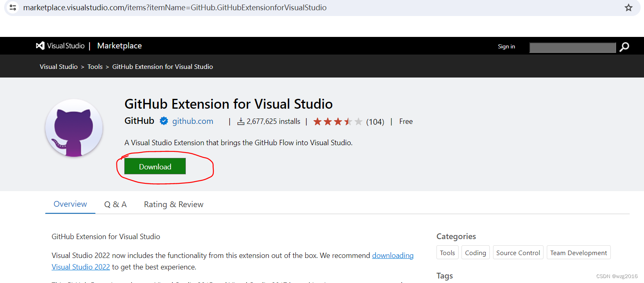Click Sign in
The height and width of the screenshot is (283, 644).
pos(506,46)
